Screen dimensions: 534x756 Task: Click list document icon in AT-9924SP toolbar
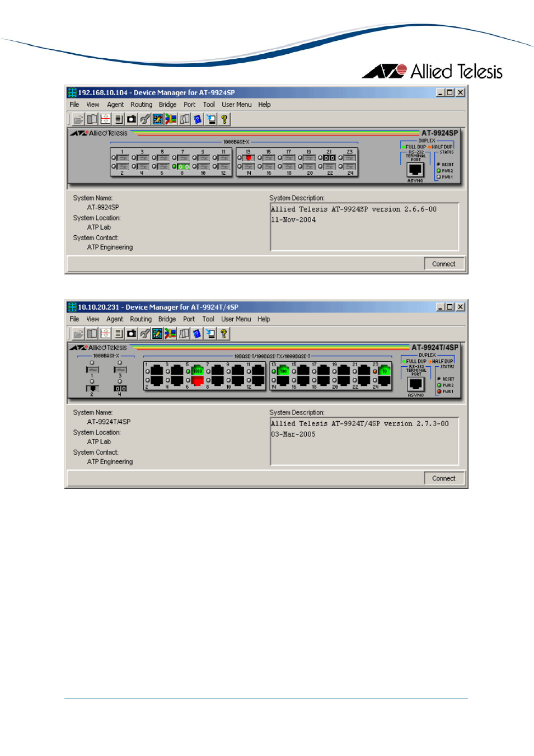[x=118, y=119]
